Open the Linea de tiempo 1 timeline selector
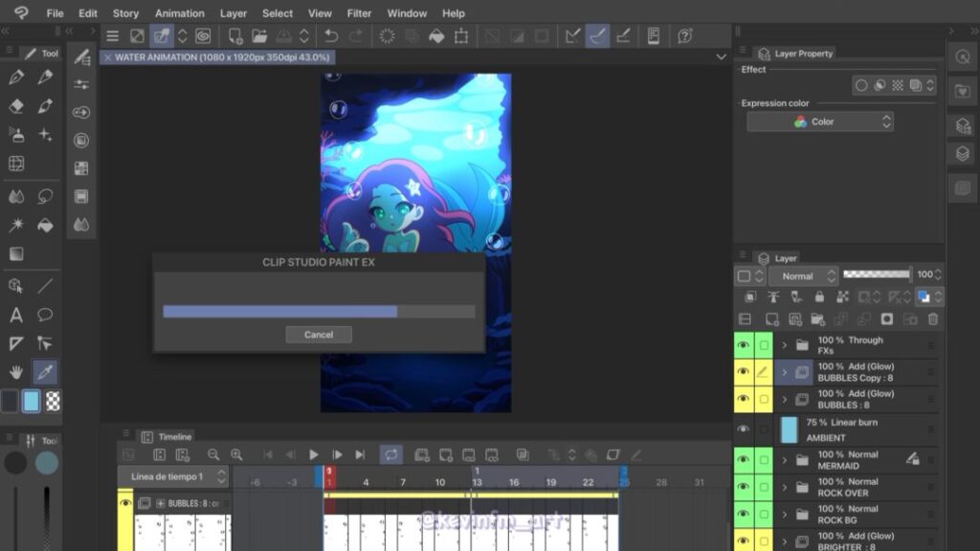The height and width of the screenshot is (551, 980). [x=172, y=476]
